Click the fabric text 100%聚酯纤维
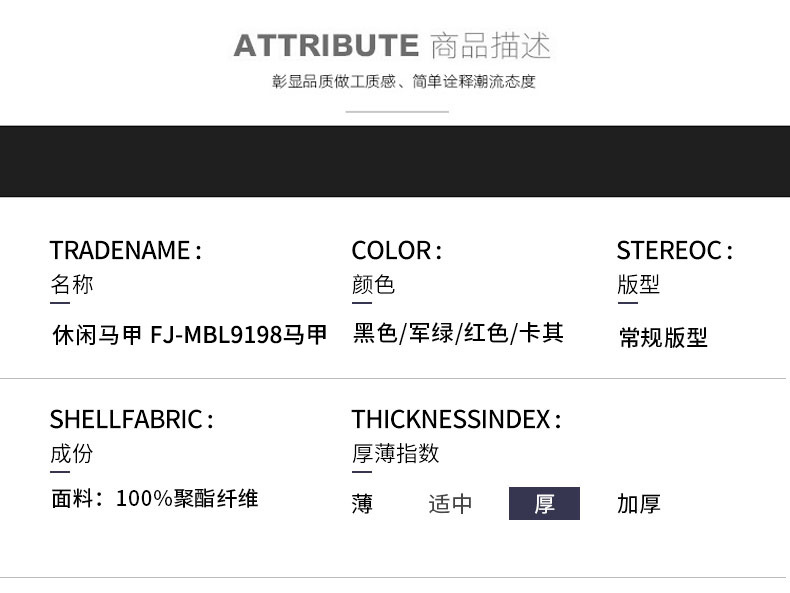The width and height of the screenshot is (790, 593). point(187,498)
